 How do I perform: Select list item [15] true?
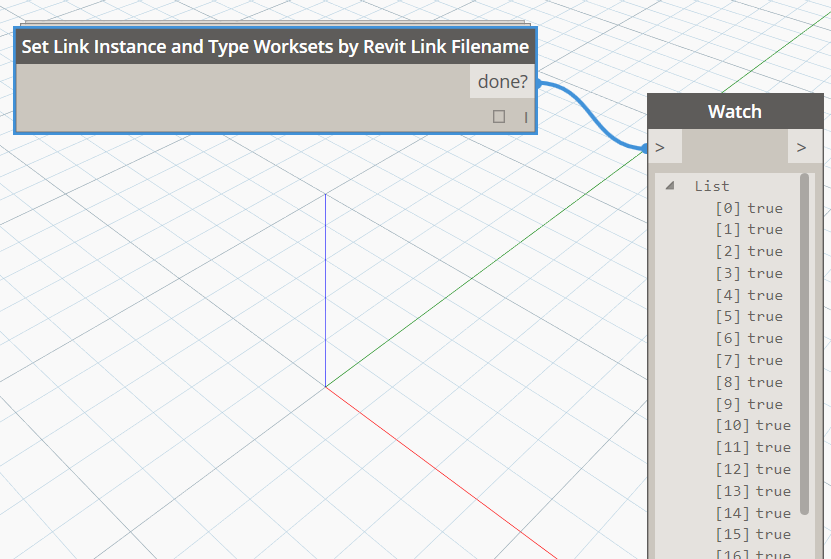[x=753, y=535]
